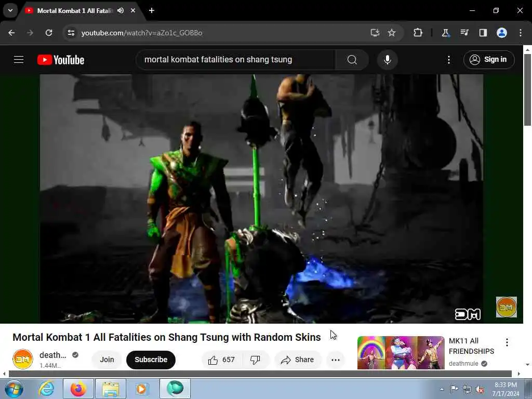Viewport: 532px width, 399px height.
Task: Go to the YouTube home logo
Action: 61,60
